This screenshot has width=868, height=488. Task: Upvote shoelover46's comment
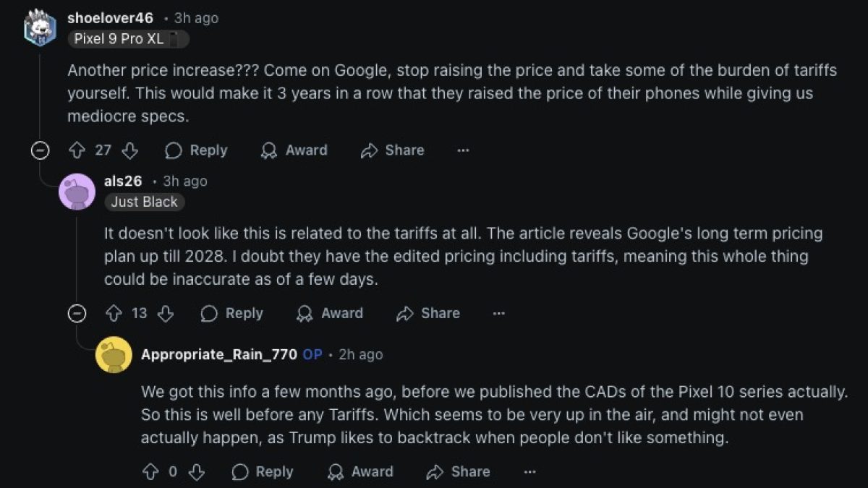pos(77,150)
